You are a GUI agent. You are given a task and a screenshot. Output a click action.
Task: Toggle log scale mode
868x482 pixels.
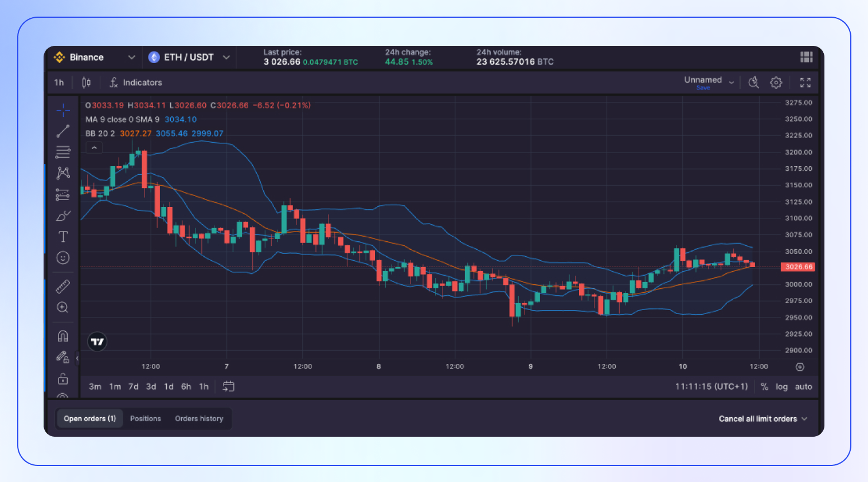coord(782,387)
